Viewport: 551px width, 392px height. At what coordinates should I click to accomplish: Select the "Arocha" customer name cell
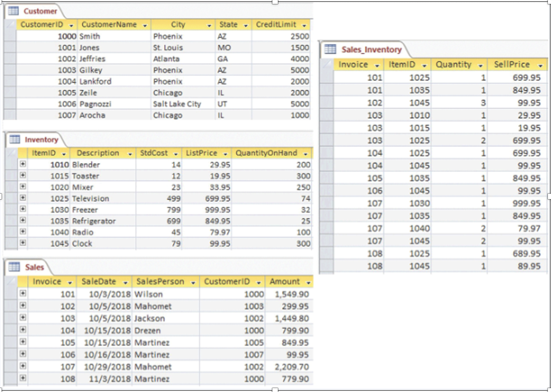click(x=114, y=115)
